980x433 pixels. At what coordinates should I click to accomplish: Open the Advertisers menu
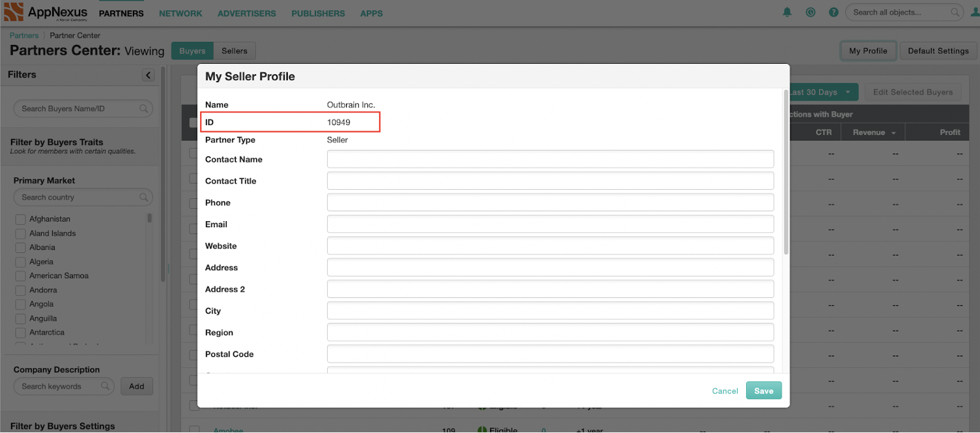click(x=246, y=13)
